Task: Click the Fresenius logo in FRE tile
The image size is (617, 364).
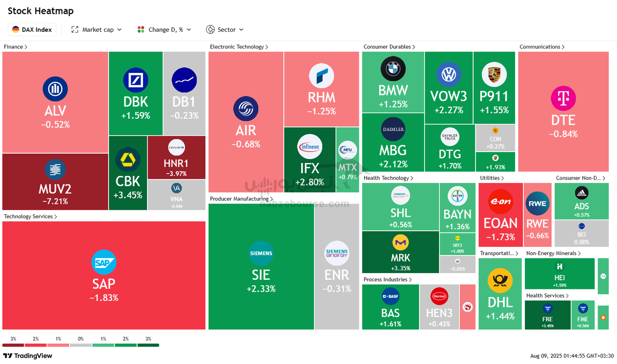Action: 548,308
